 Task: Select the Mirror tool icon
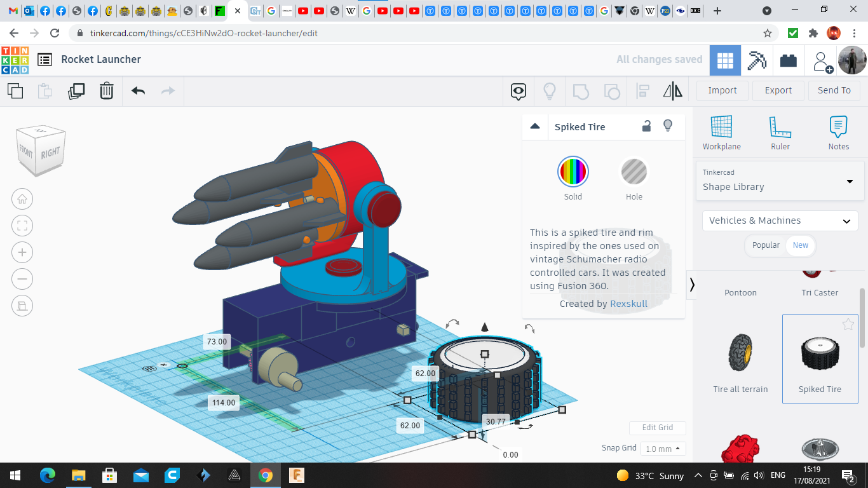pos(672,91)
